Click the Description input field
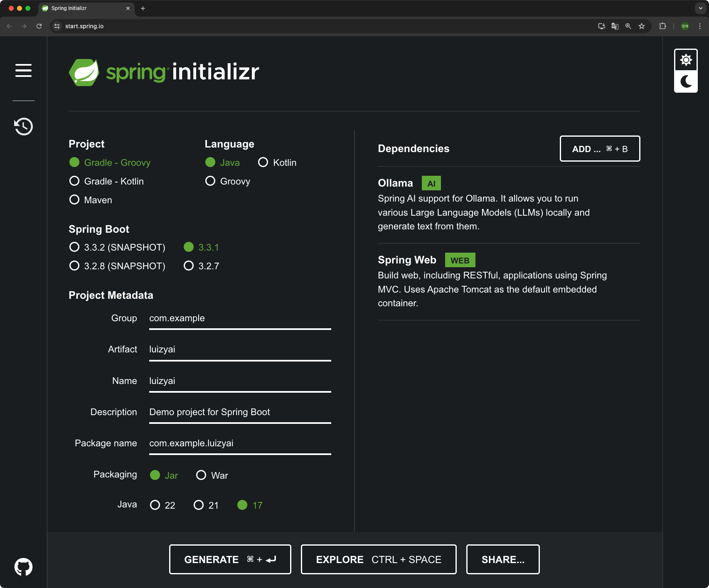The width and height of the screenshot is (709, 588). coord(240,413)
